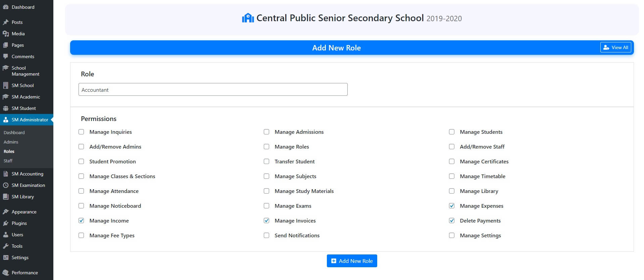Open the Admins submenu item
Screen dimensions: 644x280
click(11, 142)
